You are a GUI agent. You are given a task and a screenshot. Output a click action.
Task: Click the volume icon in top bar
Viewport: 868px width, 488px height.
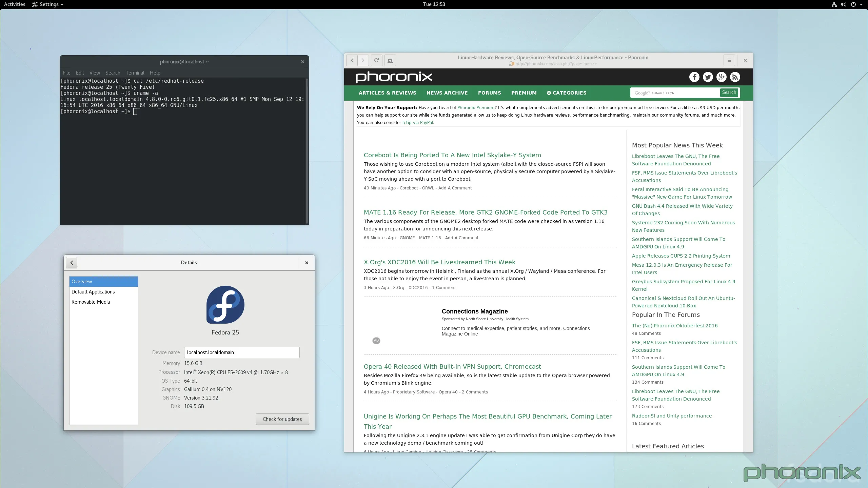click(844, 4)
